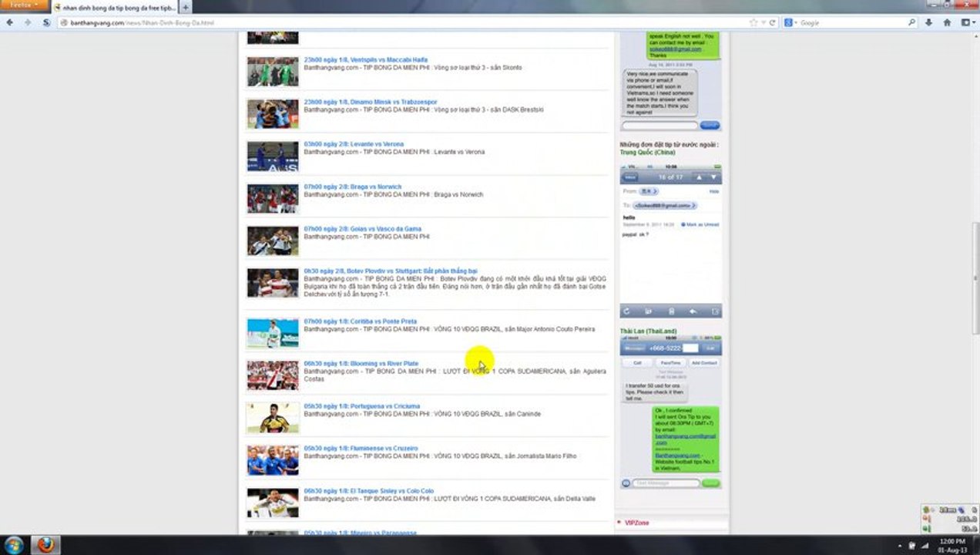This screenshot has height=555, width=980.
Task: Reload the page with refresh icon
Action: [x=772, y=22]
